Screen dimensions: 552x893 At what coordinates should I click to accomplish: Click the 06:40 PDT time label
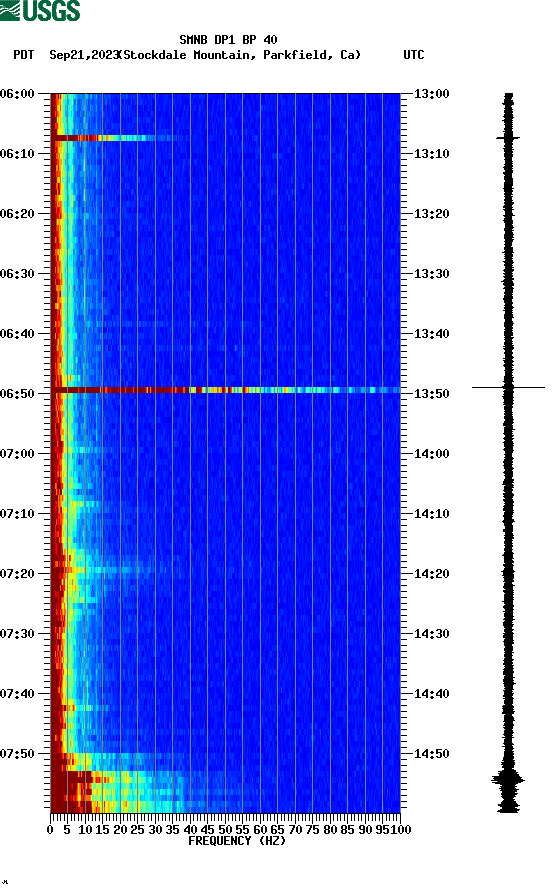(x=18, y=334)
